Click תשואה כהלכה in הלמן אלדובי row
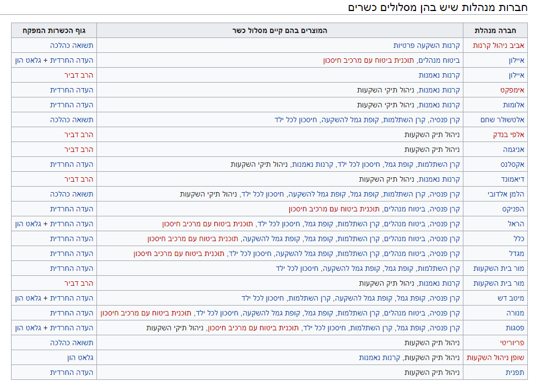Image resolution: width=540 pixels, height=392 pixels. (72, 194)
